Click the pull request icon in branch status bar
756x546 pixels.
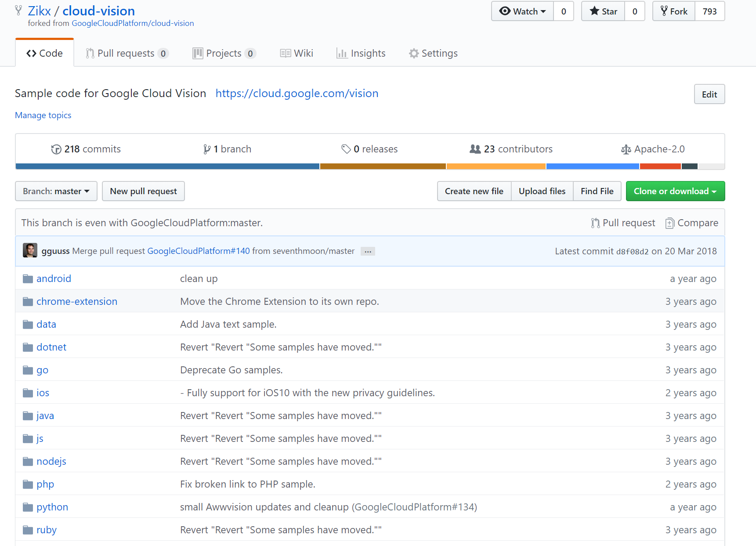pyautogui.click(x=595, y=223)
